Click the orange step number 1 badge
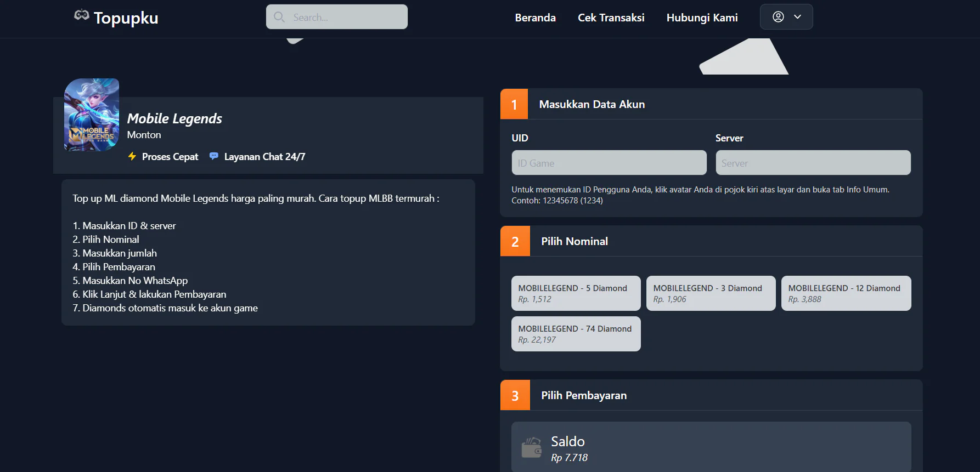980x472 pixels. click(x=514, y=104)
